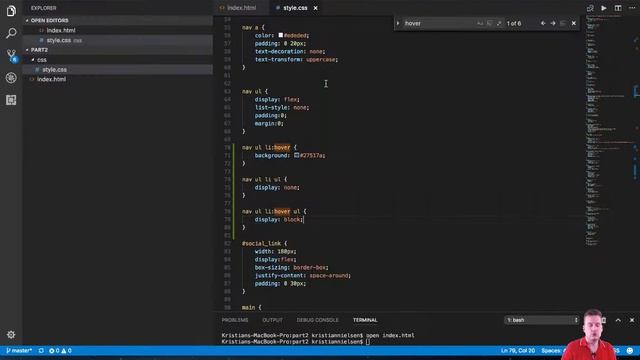Switch to the index.html editor tab
This screenshot has height=360, width=640.
click(241, 8)
